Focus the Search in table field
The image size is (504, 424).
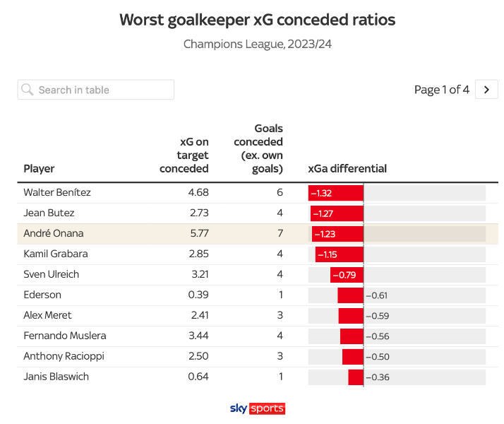102,90
